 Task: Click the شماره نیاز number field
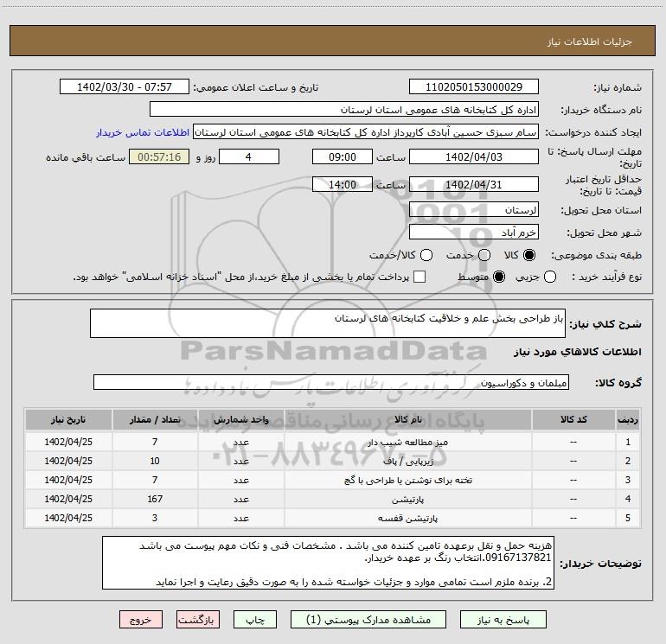click(x=474, y=87)
